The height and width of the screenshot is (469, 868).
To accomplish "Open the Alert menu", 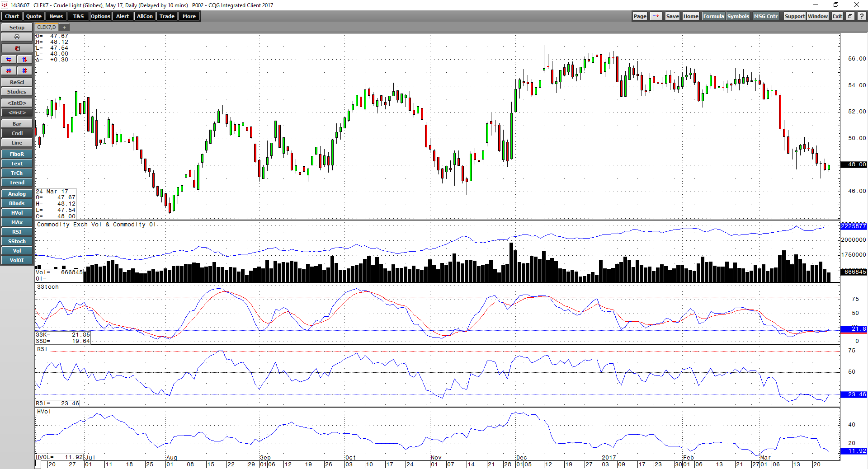I will click(x=123, y=16).
